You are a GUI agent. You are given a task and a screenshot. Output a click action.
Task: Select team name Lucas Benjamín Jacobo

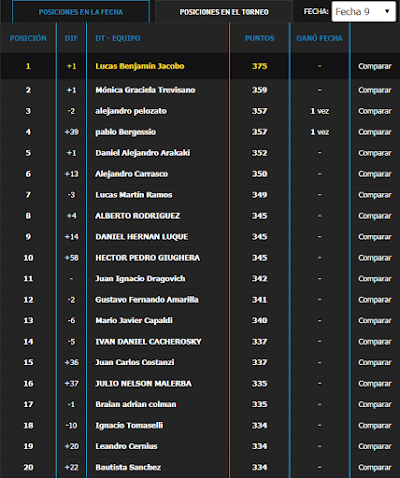pyautogui.click(x=140, y=66)
